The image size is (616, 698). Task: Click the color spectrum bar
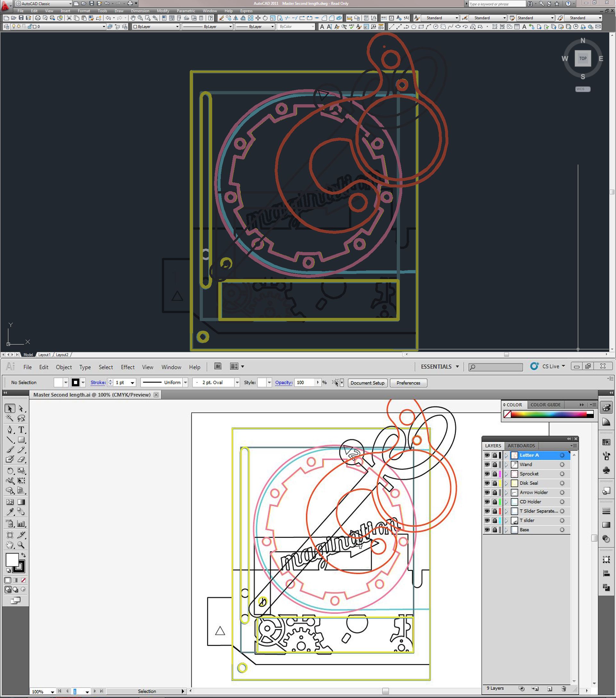pyautogui.click(x=549, y=414)
